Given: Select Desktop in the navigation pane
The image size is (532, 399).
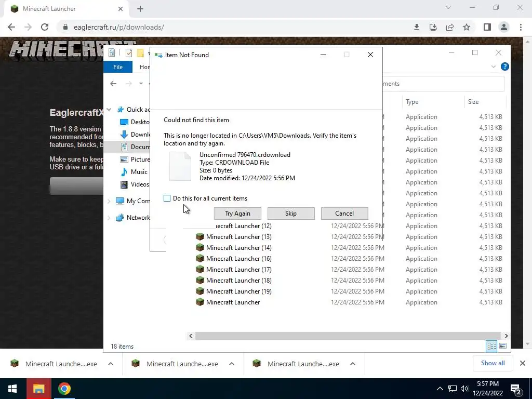Looking at the screenshot, I should tap(135, 122).
